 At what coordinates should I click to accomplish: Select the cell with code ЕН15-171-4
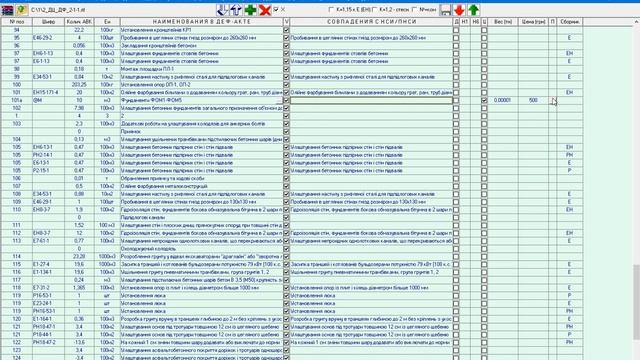48,92
